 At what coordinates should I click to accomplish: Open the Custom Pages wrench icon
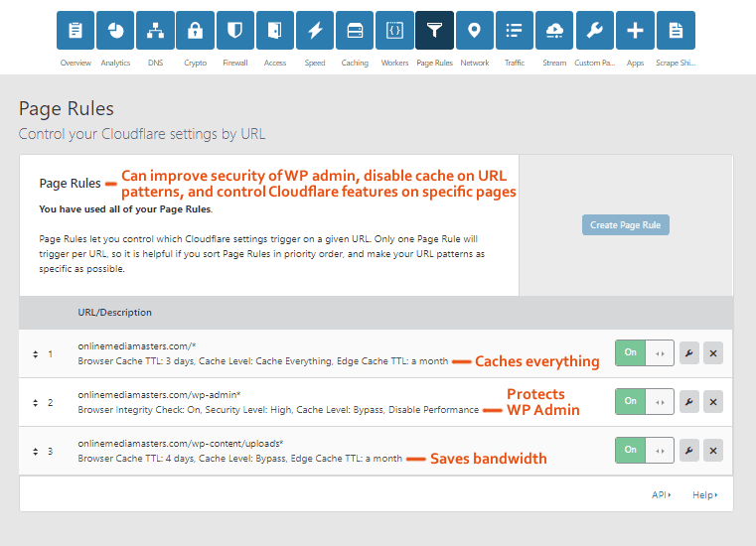pos(594,31)
